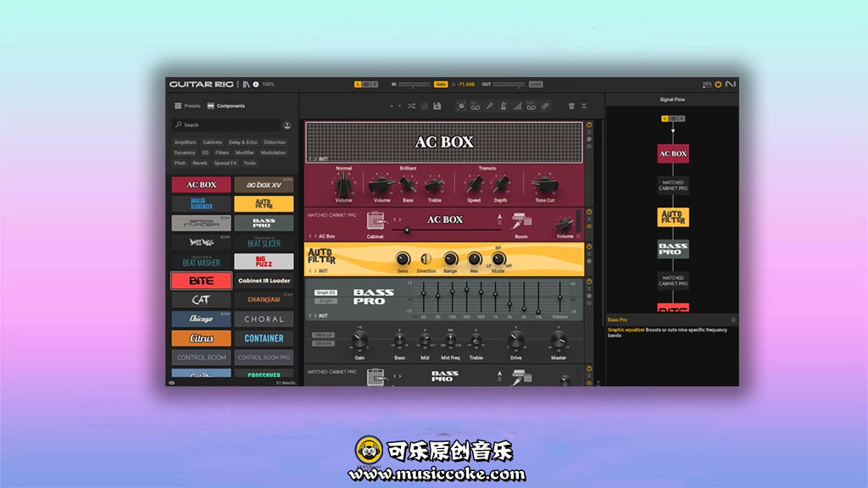This screenshot has height=488, width=868.
Task: Toggle the Ultra Hi switch on Bass Pro
Action: [x=323, y=344]
